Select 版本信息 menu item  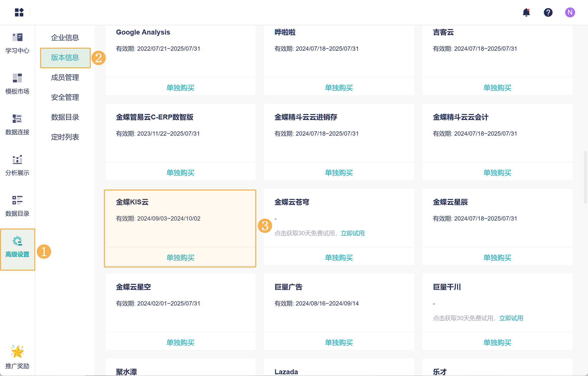(65, 57)
